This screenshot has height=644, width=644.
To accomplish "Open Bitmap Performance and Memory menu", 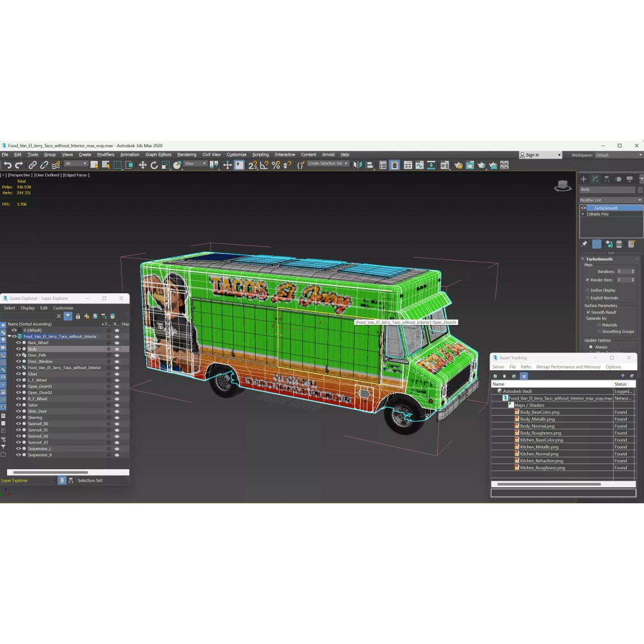I will click(x=568, y=367).
